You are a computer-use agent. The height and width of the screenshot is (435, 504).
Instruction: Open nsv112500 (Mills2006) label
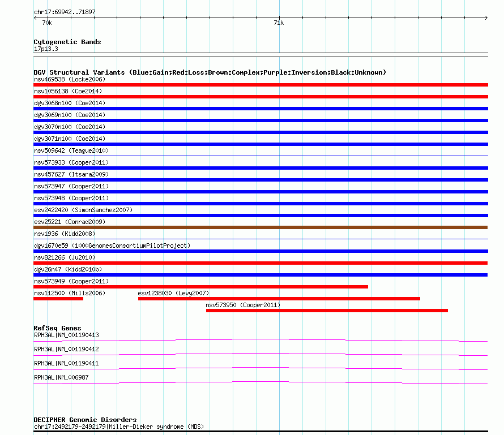(x=70, y=293)
